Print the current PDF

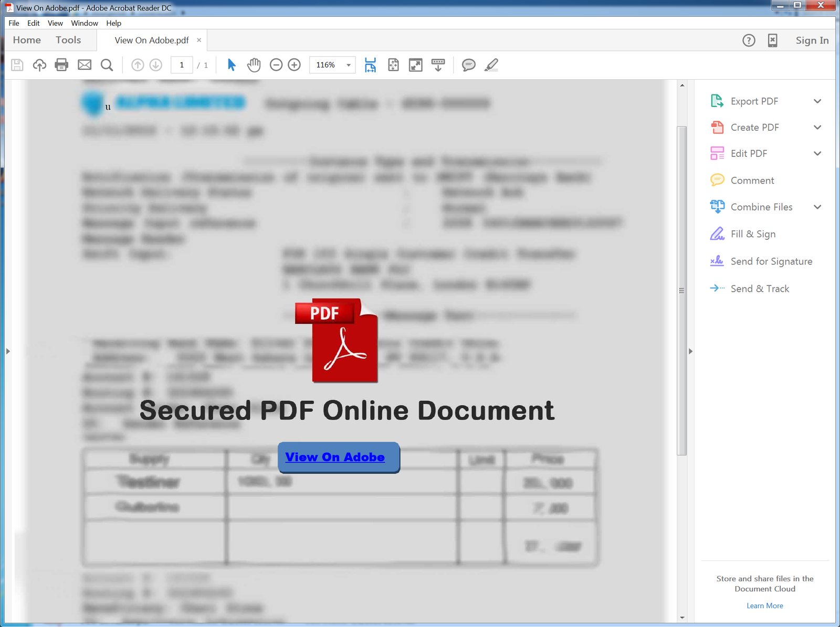click(x=61, y=65)
